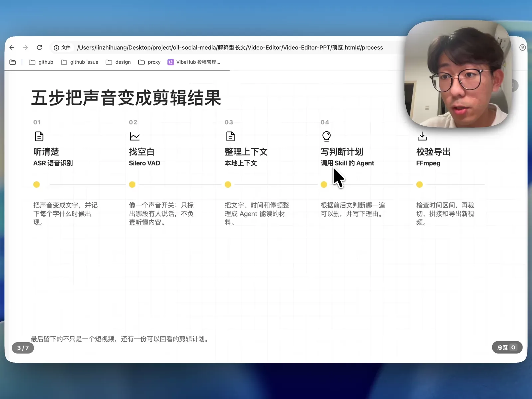Open the github issue bookmark folder
Viewport: 532px width, 399px height.
click(79, 62)
